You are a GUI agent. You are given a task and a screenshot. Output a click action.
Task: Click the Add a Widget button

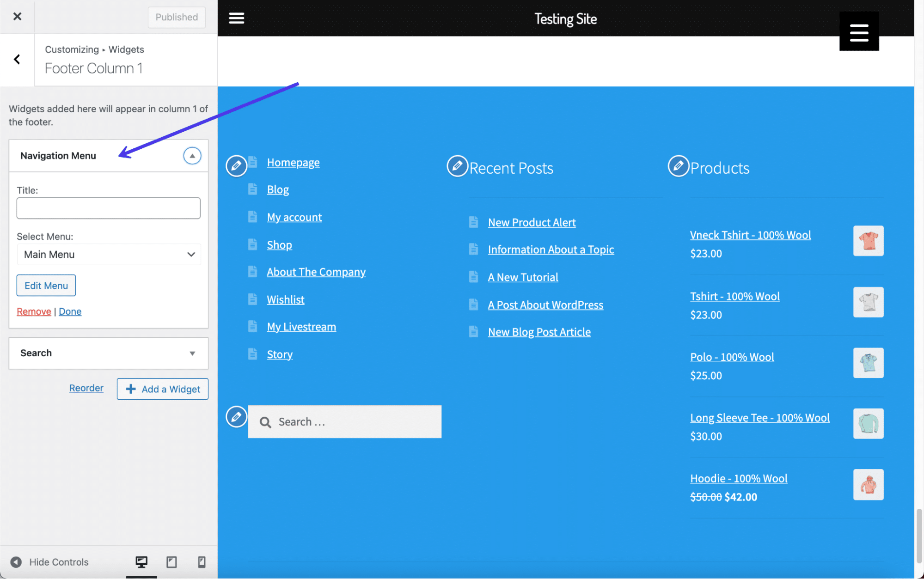coord(162,389)
